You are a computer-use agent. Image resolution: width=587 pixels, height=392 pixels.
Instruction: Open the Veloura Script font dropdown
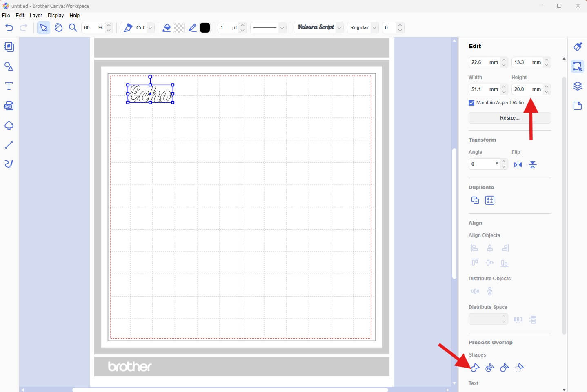click(x=340, y=28)
